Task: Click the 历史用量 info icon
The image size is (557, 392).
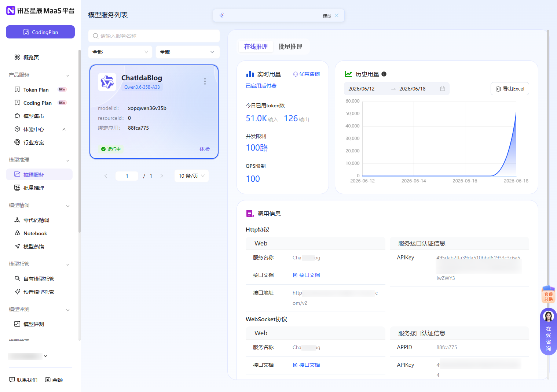Action: (384, 74)
